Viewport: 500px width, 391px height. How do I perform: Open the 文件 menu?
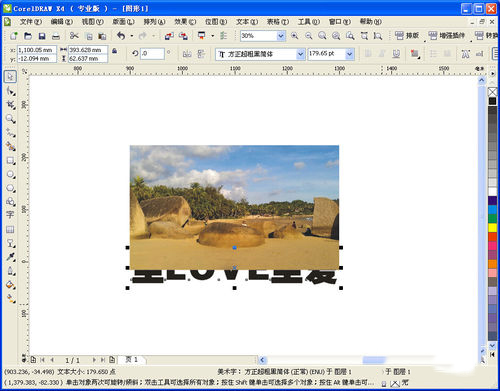tap(31, 22)
